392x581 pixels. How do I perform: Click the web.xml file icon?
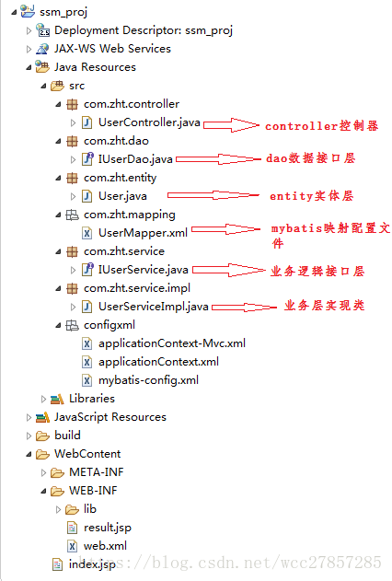(x=72, y=546)
